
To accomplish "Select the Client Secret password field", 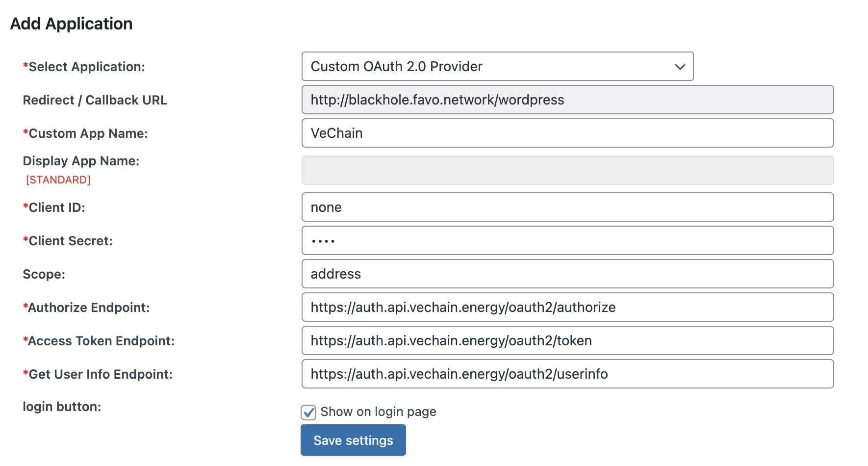I will click(567, 240).
